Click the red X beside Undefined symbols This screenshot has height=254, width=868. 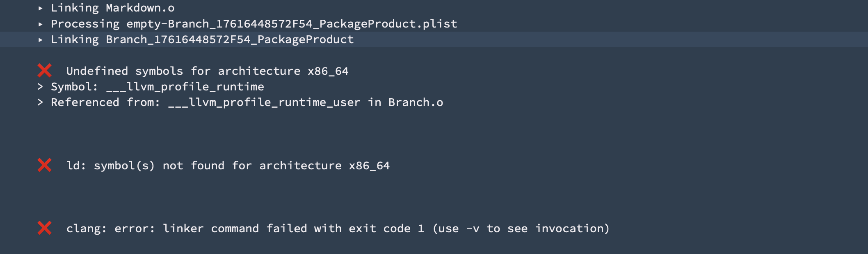[44, 71]
